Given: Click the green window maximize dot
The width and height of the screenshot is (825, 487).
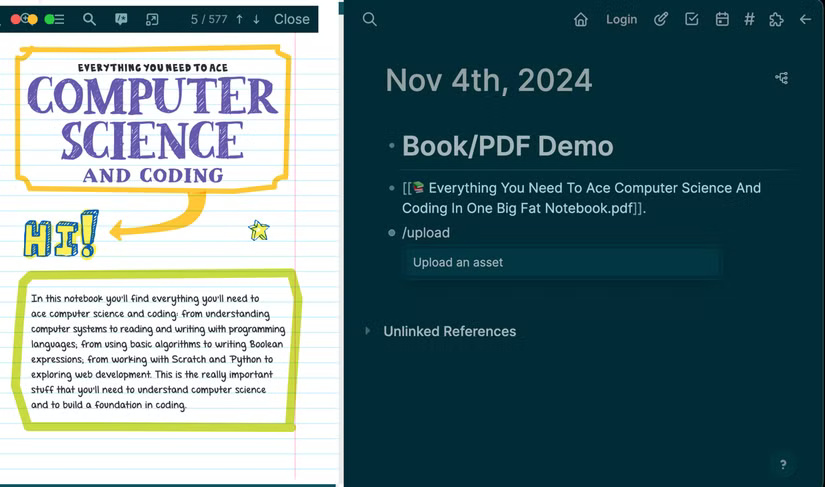Looking at the screenshot, I should (49, 19).
